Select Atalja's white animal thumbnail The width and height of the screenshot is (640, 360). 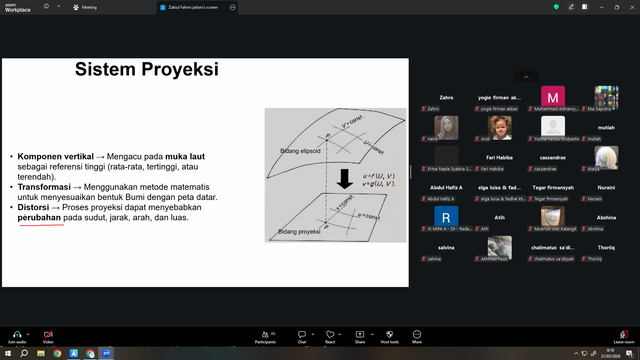coord(606,157)
